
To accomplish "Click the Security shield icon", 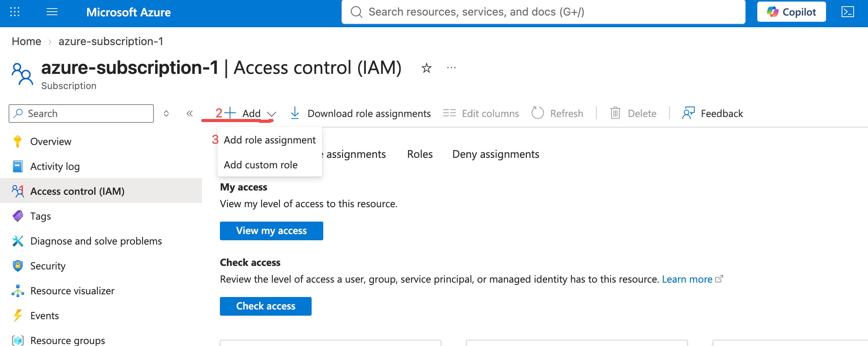I will click(17, 266).
